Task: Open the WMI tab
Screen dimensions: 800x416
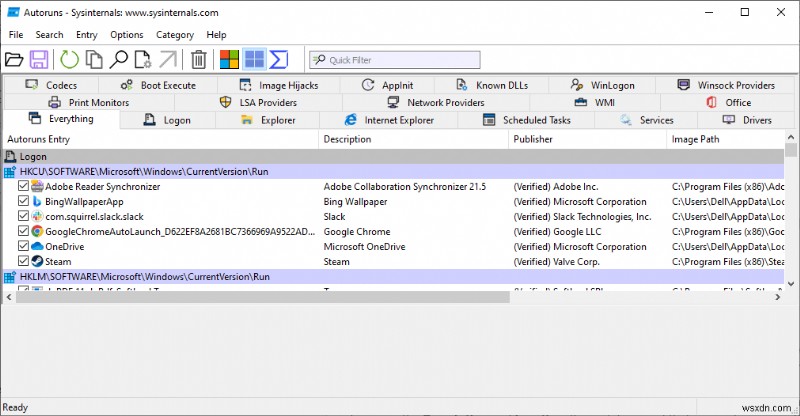Action: 595,102
